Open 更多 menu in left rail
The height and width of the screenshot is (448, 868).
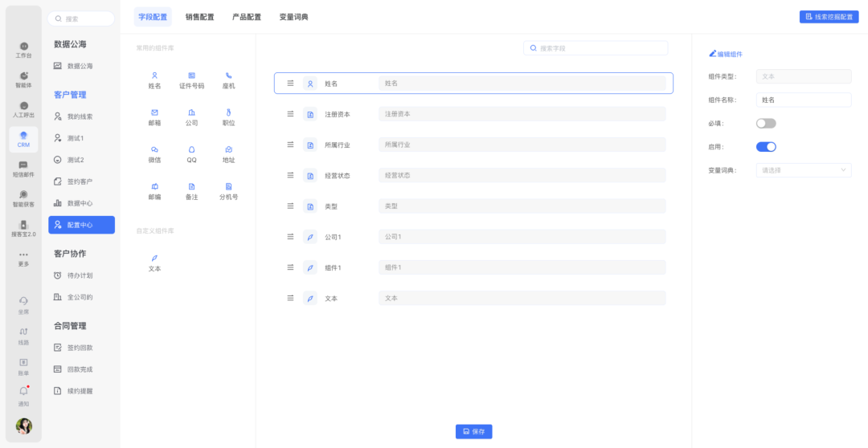coord(23,255)
